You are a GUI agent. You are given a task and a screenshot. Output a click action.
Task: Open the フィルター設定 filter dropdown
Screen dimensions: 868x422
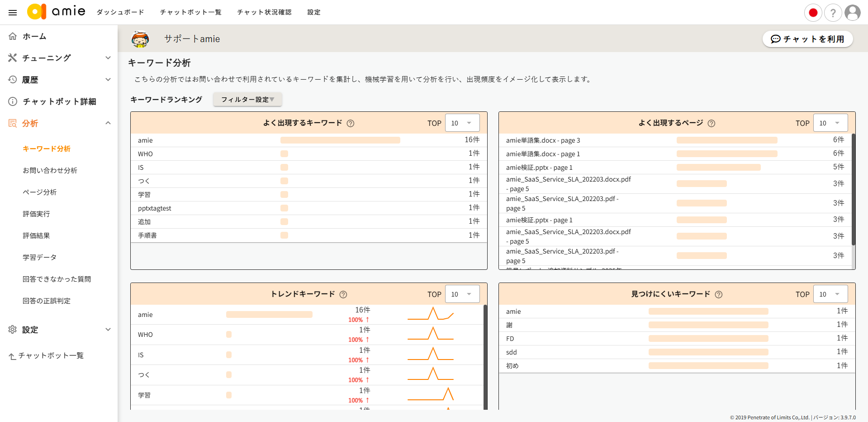pos(247,100)
